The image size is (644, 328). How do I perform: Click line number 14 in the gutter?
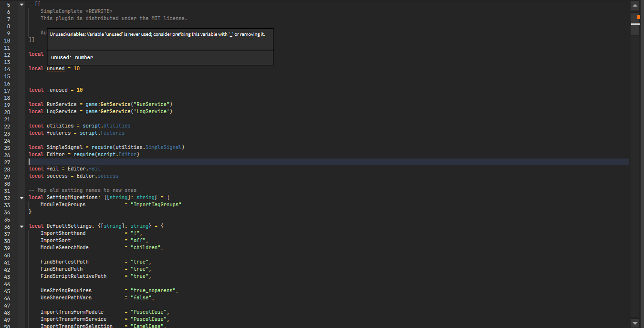[x=7, y=68]
